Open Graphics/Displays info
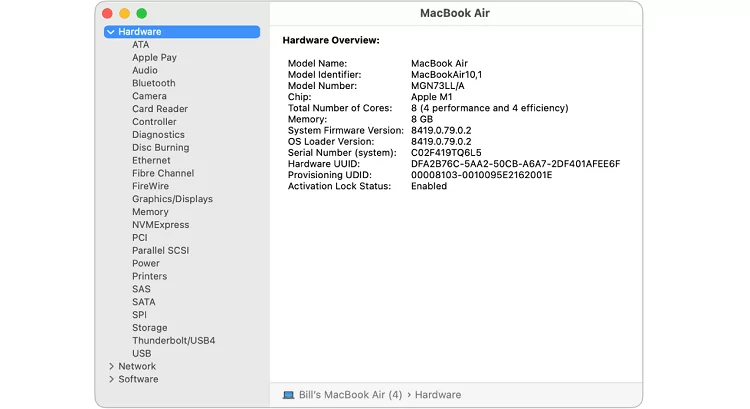Screen dimensions: 750x409 tap(172, 199)
